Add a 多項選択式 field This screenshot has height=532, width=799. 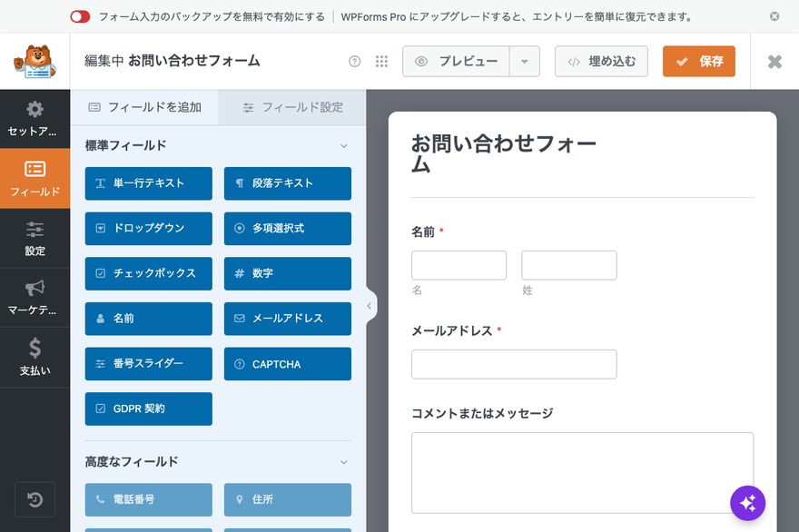pos(288,228)
